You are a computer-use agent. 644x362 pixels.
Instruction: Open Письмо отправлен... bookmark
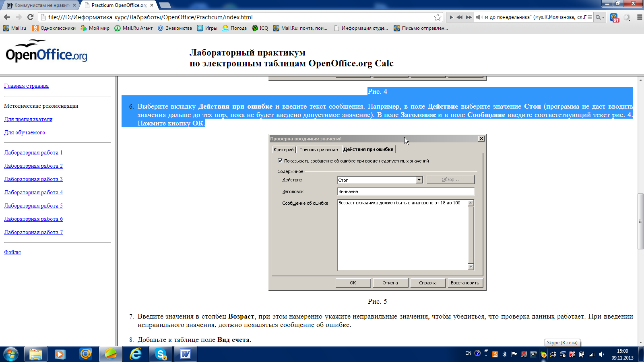coord(421,28)
